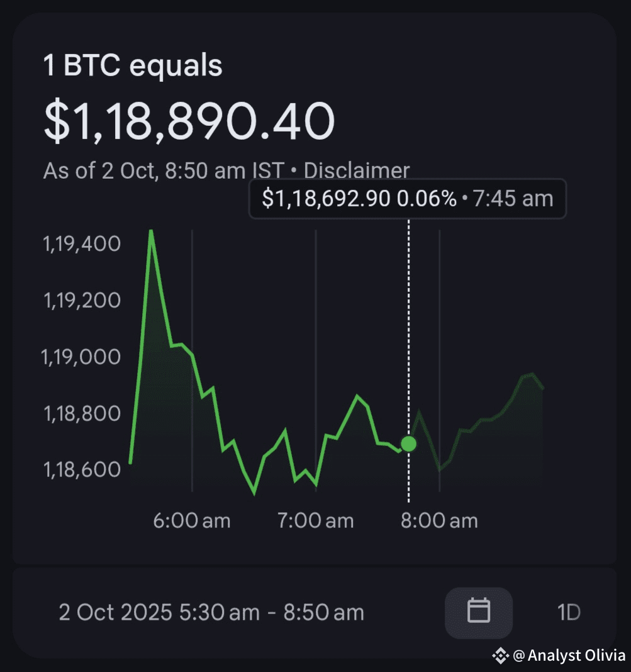631x672 pixels.
Task: Click the $1,18,692.90 price tooltip
Action: [408, 199]
